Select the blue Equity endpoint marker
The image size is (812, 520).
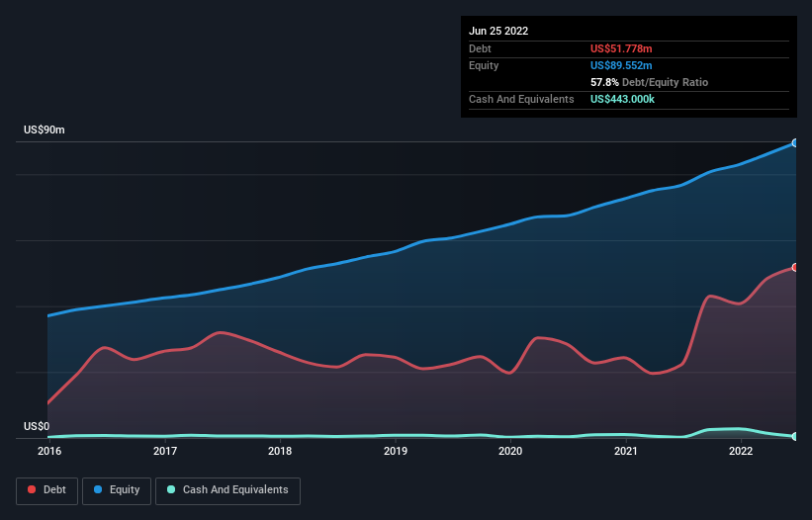pos(795,142)
